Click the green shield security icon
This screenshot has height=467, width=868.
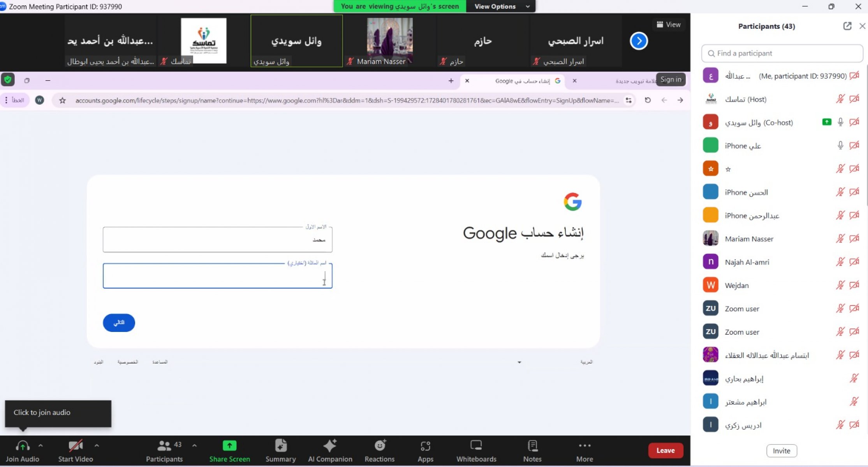(x=7, y=80)
